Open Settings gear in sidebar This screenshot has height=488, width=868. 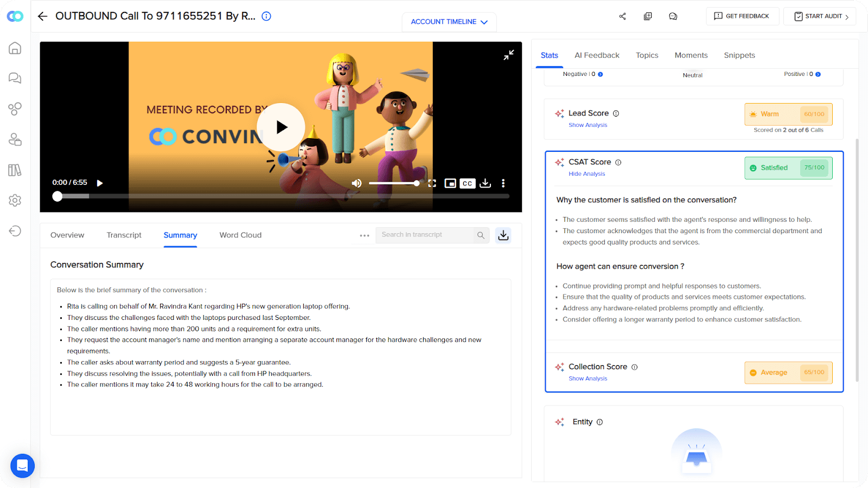pos(15,201)
